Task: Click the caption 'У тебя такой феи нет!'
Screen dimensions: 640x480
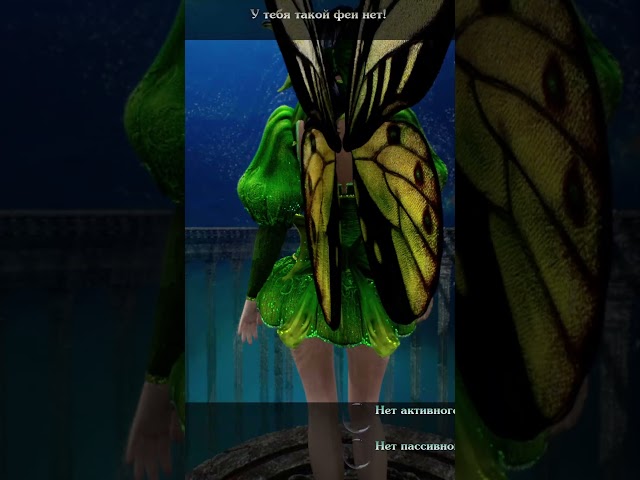Action: (318, 15)
